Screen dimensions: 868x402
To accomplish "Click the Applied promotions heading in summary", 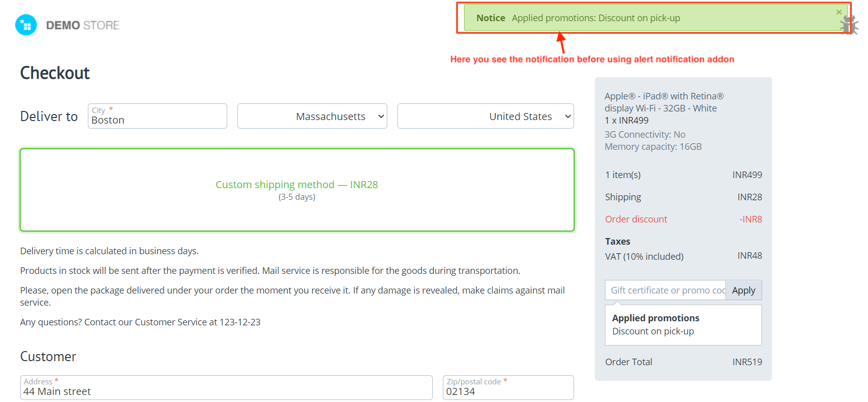I will [655, 318].
